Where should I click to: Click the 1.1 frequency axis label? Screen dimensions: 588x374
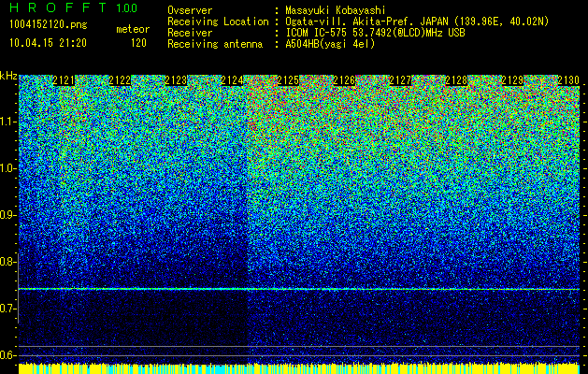click(7, 122)
